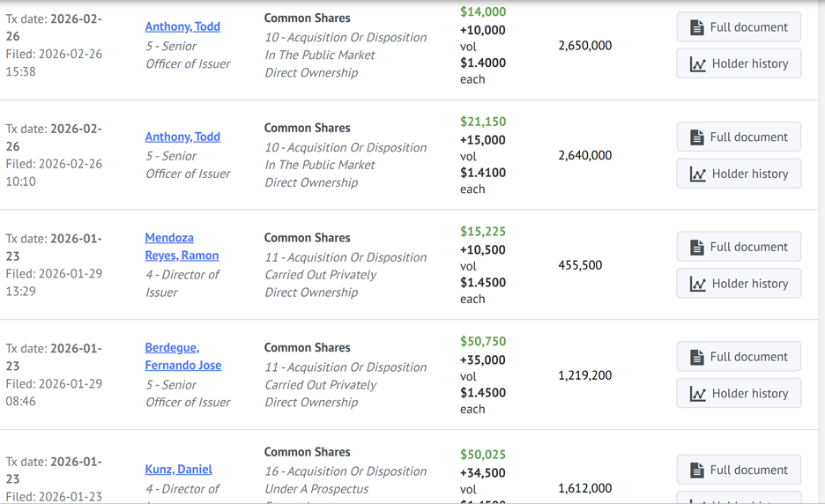Click chart icon for Anthony Todd 10:10 filing
The image size is (825, 504).
tap(697, 174)
